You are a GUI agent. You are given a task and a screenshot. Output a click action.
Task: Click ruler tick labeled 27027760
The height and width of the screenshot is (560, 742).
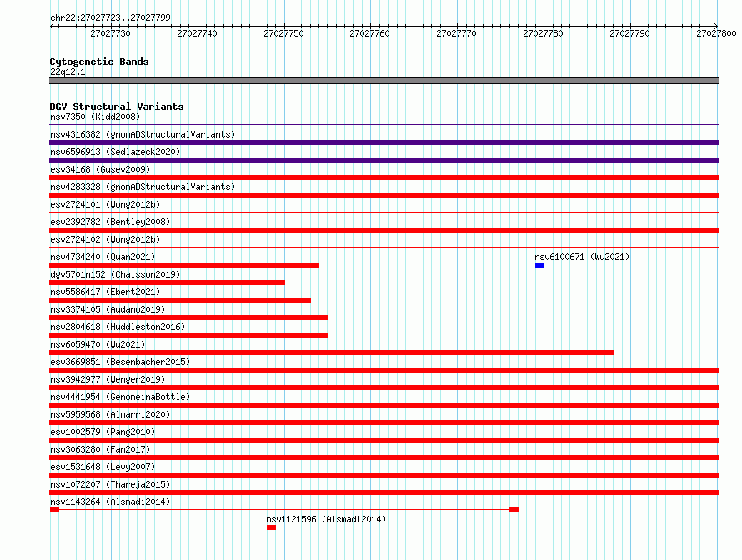point(369,33)
